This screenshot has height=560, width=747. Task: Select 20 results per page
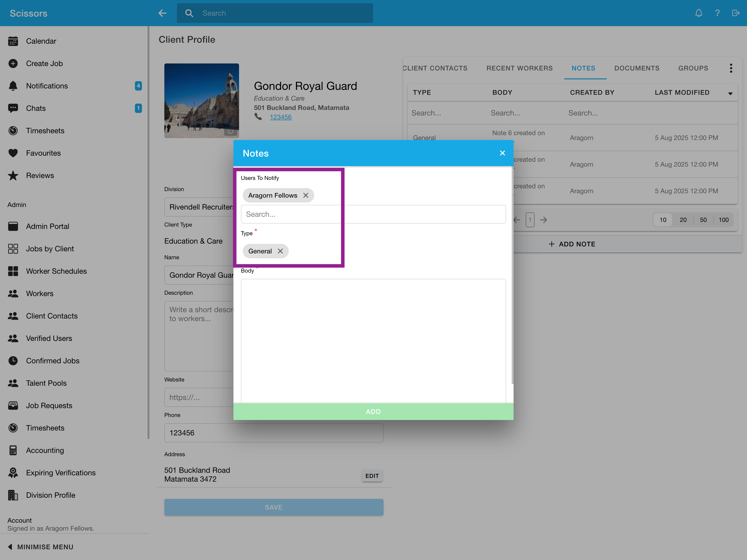click(x=683, y=219)
